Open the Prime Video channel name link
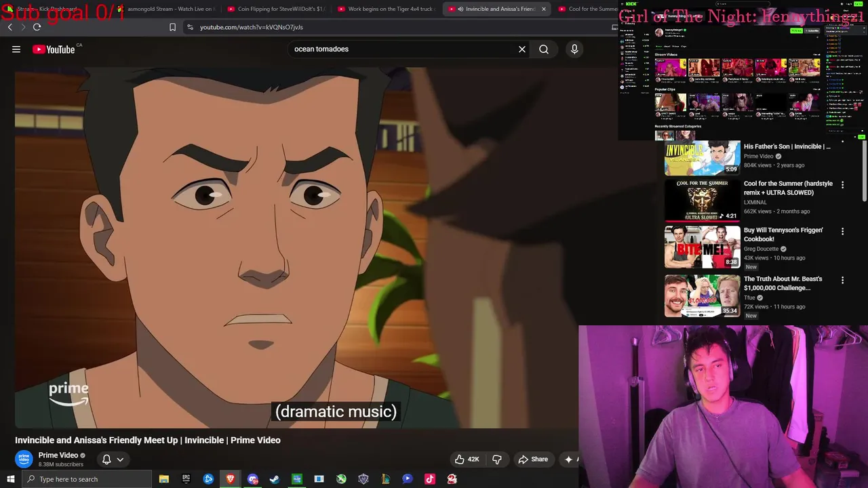Screen dimensions: 868x488 (58, 455)
